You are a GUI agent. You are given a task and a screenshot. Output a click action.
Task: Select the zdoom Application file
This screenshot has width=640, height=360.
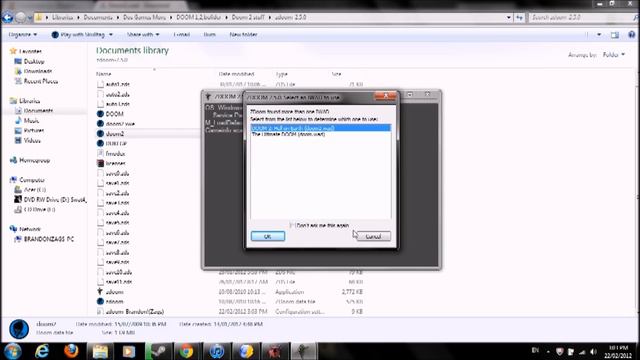coord(114,292)
